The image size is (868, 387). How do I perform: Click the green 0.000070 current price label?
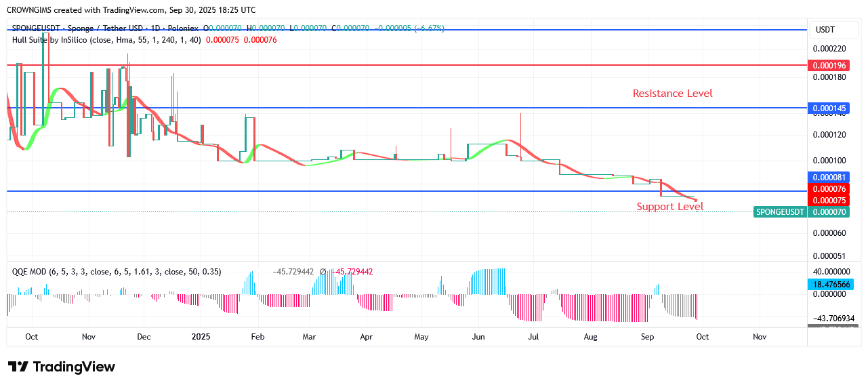click(x=829, y=212)
